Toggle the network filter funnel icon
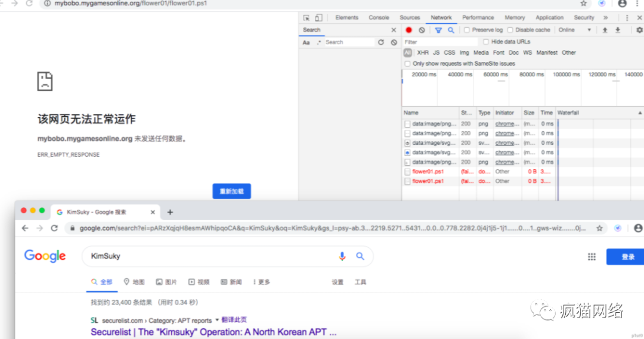Image resolution: width=644 pixels, height=339 pixels. coord(438,30)
